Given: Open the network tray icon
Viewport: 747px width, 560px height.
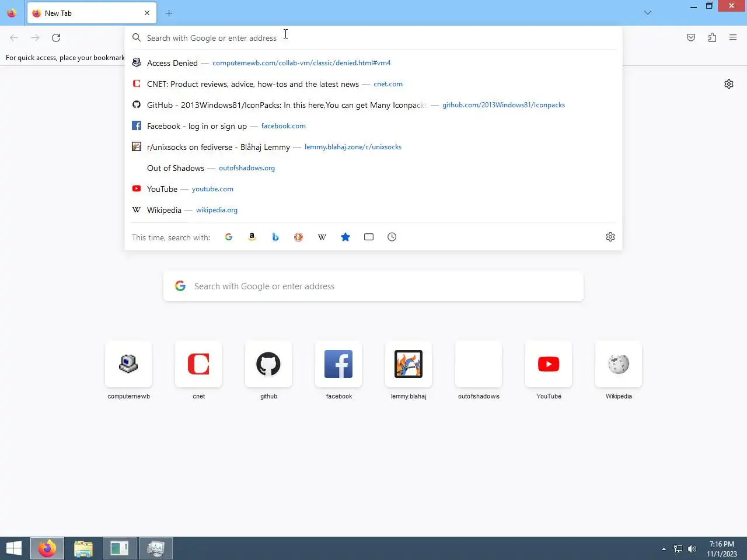Looking at the screenshot, I should 678,549.
